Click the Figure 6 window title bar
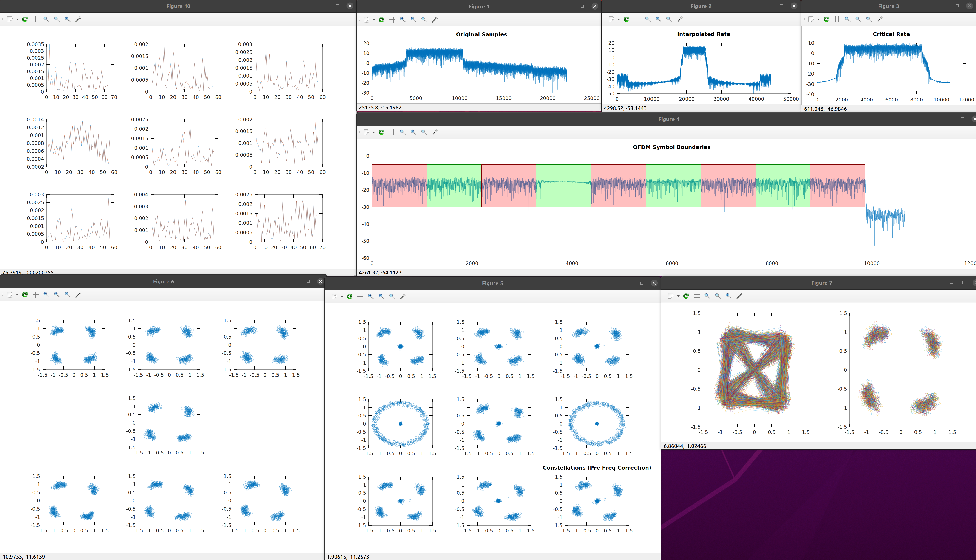Viewport: 976px width, 560px height. (163, 281)
